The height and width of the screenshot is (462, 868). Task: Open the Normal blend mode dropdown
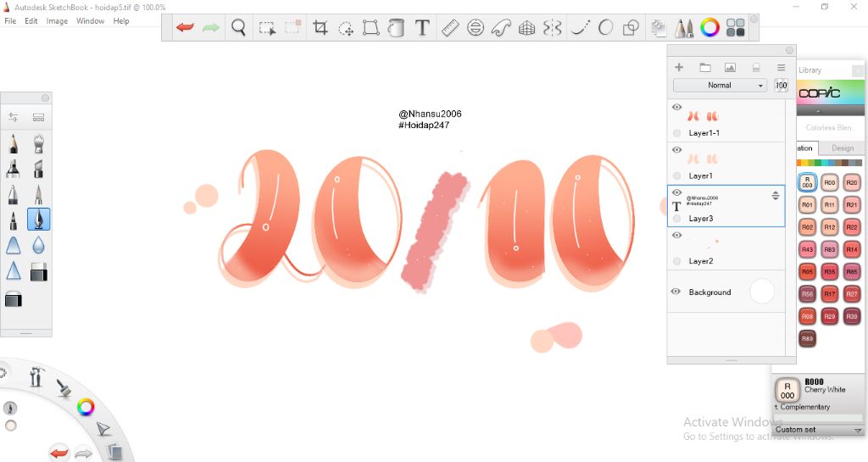pos(720,86)
